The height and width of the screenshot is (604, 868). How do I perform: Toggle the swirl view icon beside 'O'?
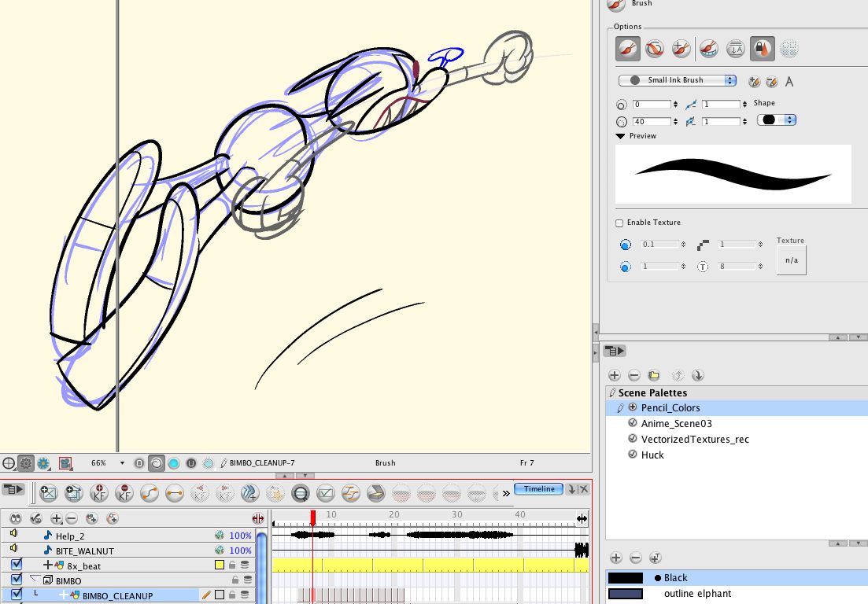click(x=157, y=463)
